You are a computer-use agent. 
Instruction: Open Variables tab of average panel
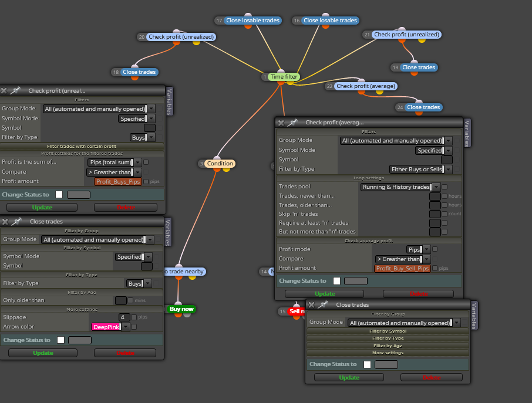(x=467, y=133)
